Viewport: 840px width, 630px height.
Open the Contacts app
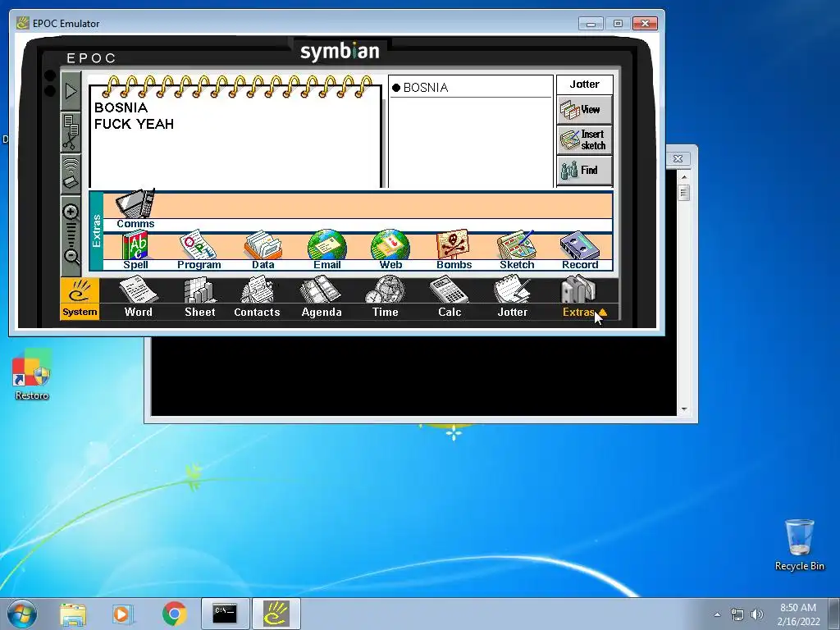(257, 297)
